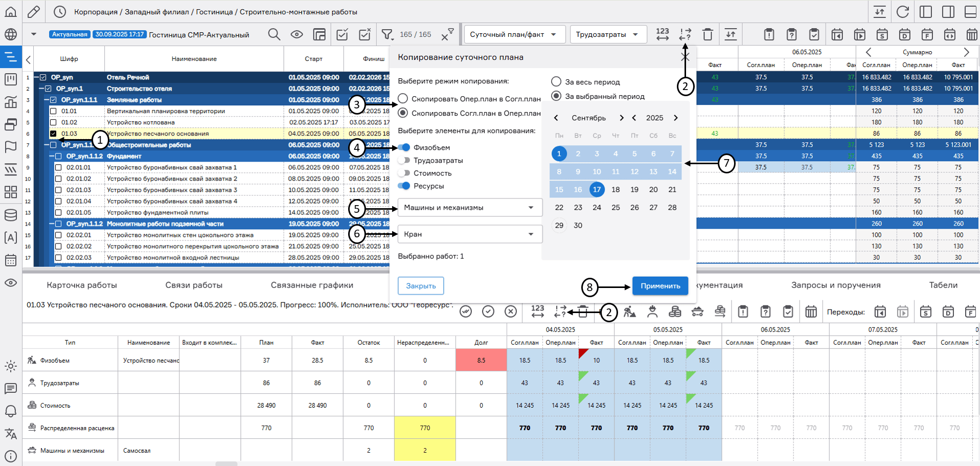Enable the Трудозатраты toggle
The height and width of the screenshot is (466, 980).
coord(404,160)
